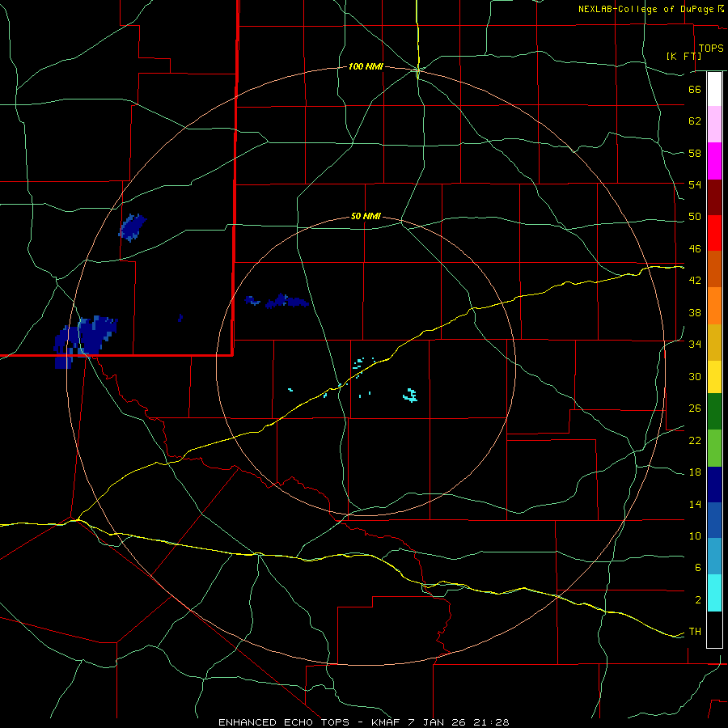Click the bright yellow legend swatch

(x=714, y=377)
